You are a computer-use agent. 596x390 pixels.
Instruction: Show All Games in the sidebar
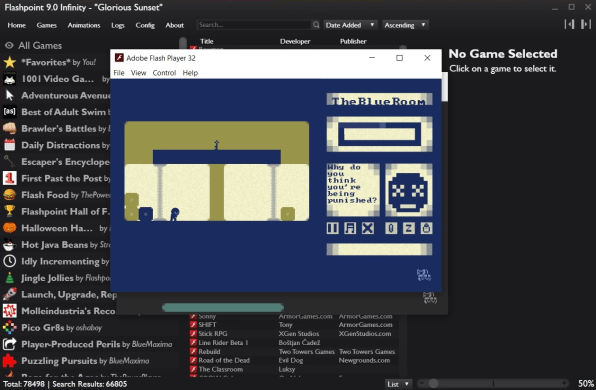point(40,46)
